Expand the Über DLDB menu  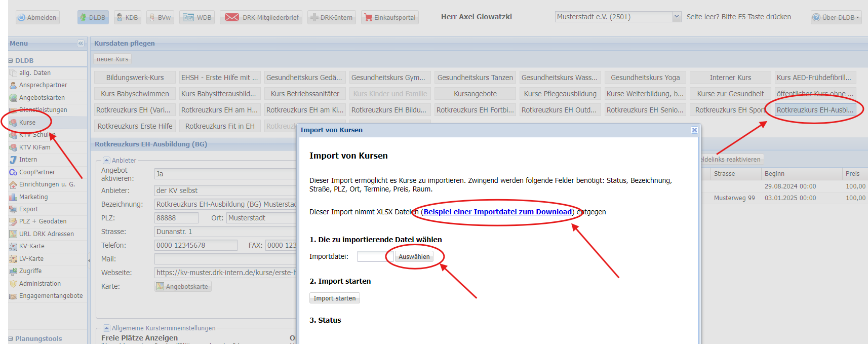[x=836, y=17]
